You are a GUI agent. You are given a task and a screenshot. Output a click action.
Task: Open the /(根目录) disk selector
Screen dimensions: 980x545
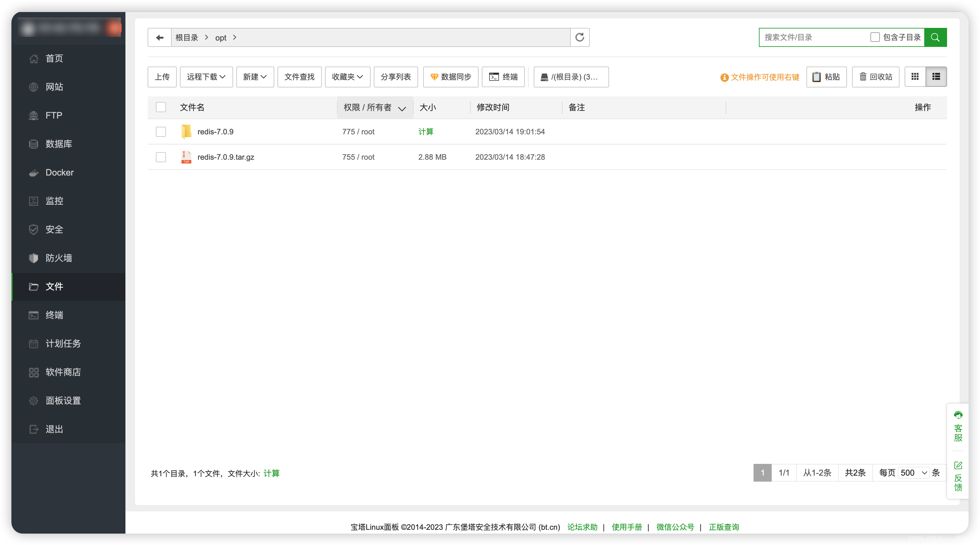pos(571,77)
